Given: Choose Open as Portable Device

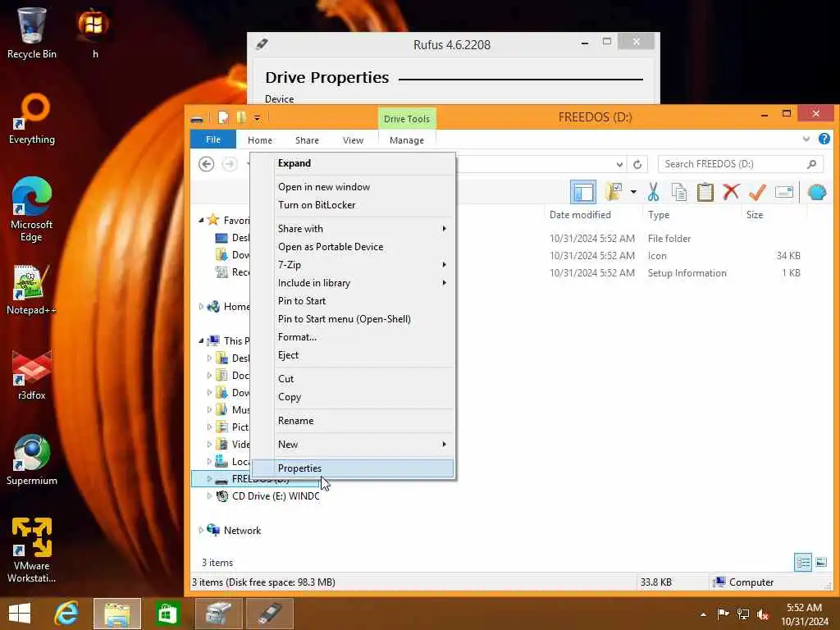Looking at the screenshot, I should [353, 247].
